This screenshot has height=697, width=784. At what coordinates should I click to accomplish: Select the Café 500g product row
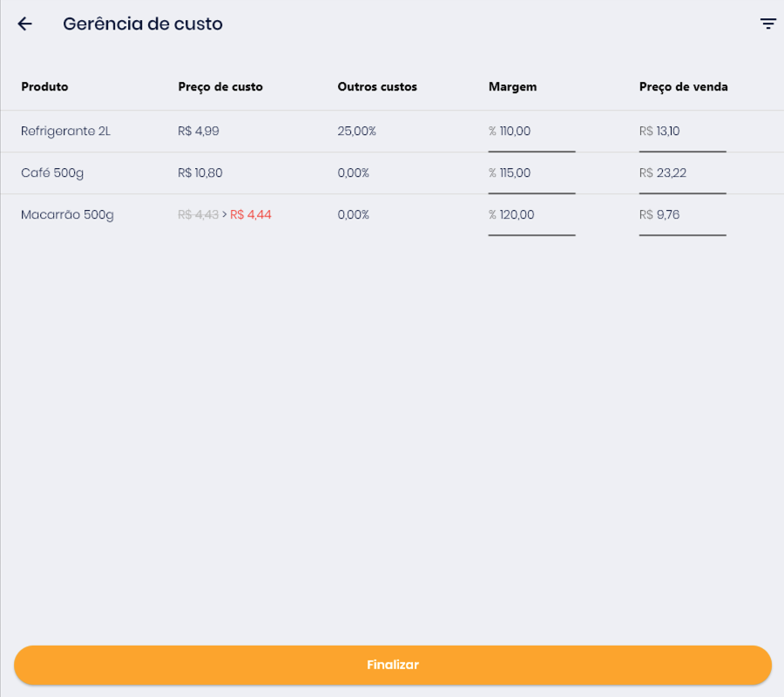coord(52,173)
